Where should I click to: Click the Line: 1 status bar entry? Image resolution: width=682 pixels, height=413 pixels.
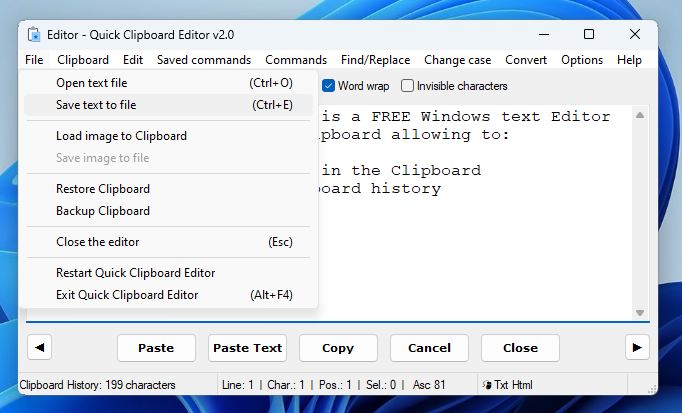coord(237,385)
